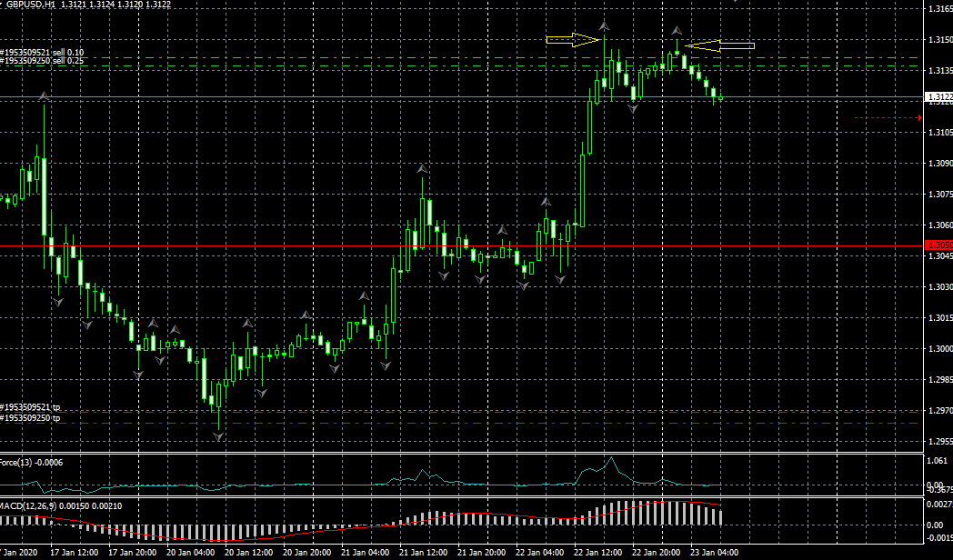Image resolution: width=953 pixels, height=560 pixels.
Task: Click the 21 Jan 04:00 time label
Action: pos(366,553)
